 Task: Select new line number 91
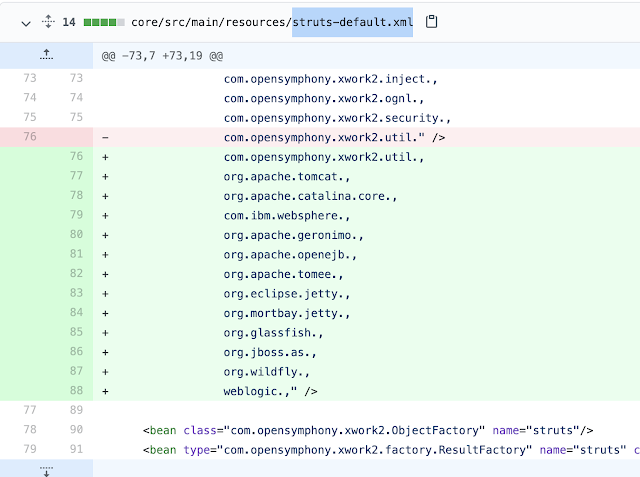(76, 449)
